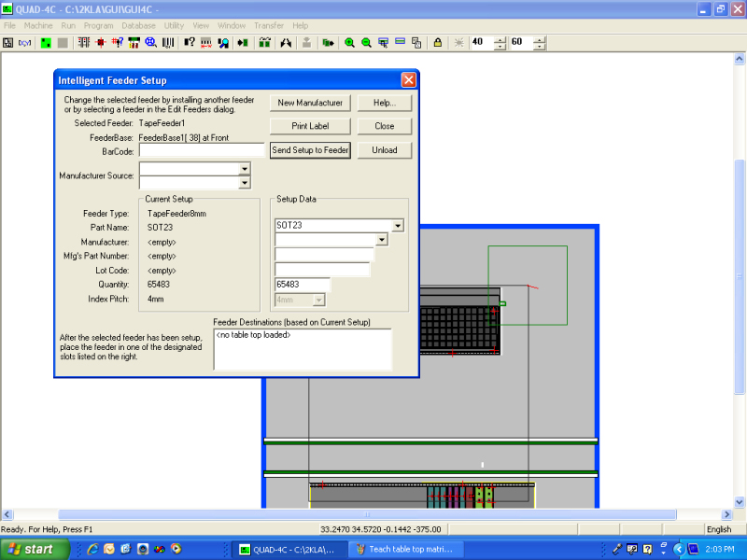Click the two green boxes toolbar icon
This screenshot has height=560, width=747.
(x=264, y=43)
